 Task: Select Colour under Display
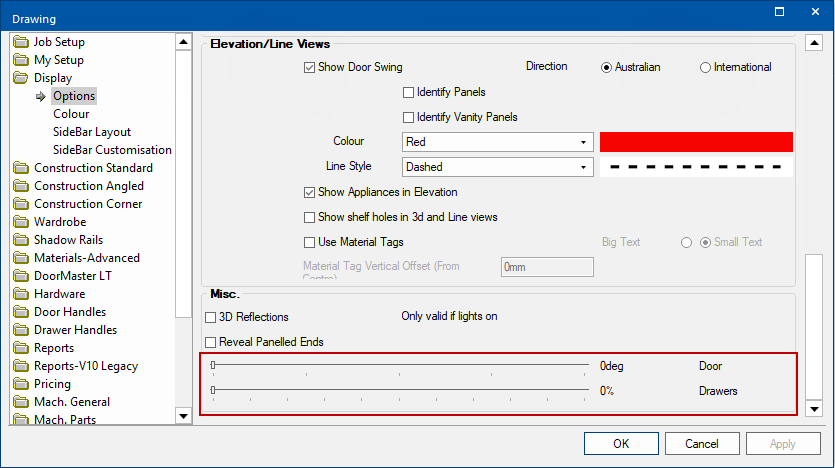[x=71, y=114]
